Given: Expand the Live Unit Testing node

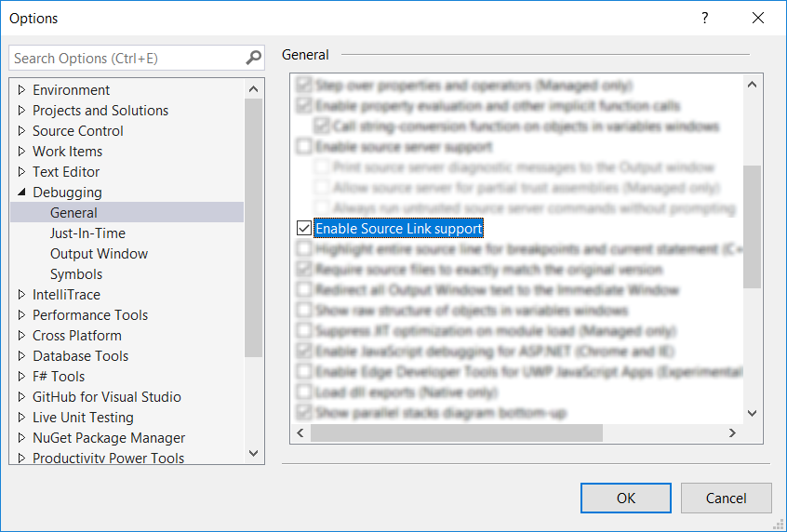Looking at the screenshot, I should click(21, 418).
